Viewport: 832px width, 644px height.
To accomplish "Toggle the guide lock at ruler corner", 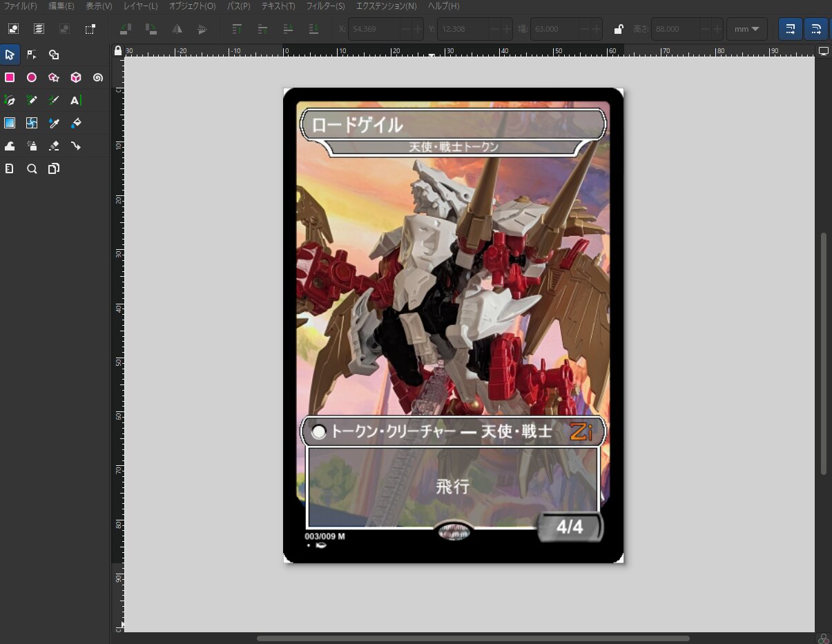I will tap(117, 50).
